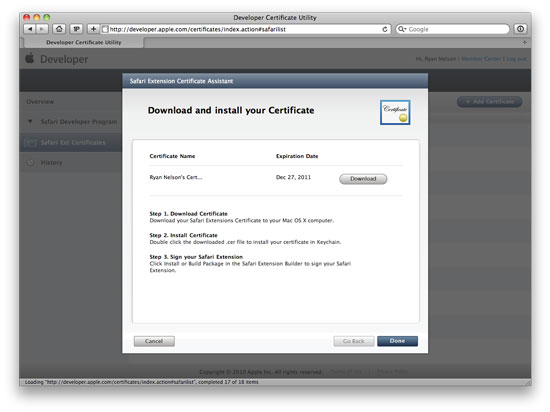
Task: Click the loading status bar text
Action: [141, 382]
